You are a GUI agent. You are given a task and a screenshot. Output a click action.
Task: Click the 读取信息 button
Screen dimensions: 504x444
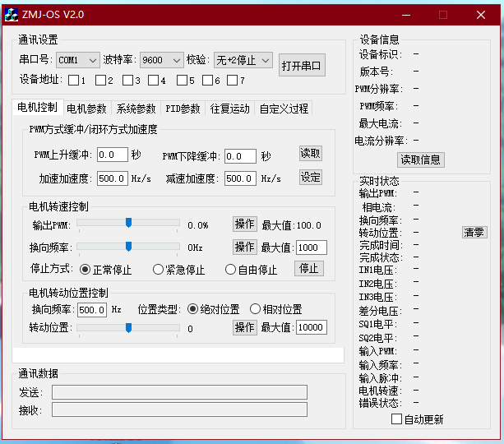(x=421, y=160)
